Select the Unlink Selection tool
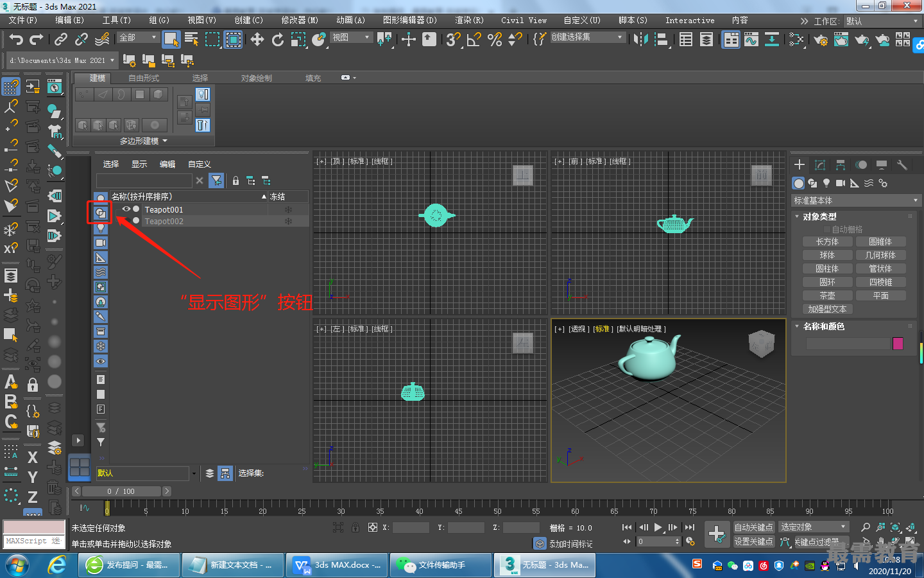This screenshot has height=578, width=924. click(81, 39)
